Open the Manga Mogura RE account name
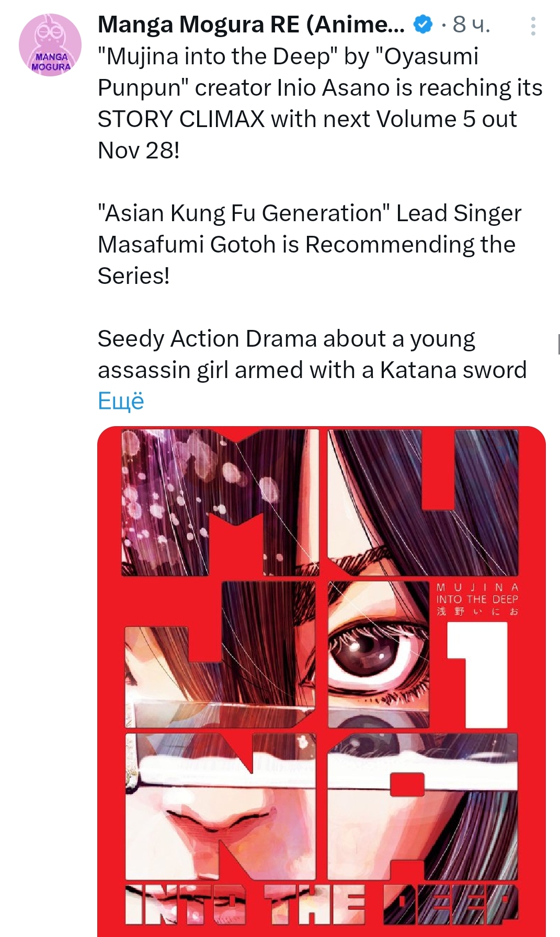The height and width of the screenshot is (937, 560). 251,24
